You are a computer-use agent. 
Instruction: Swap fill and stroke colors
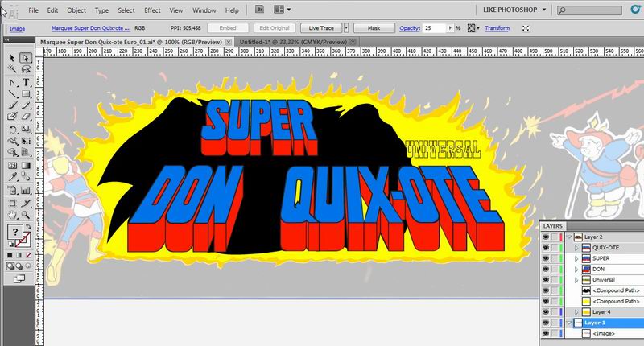(28, 227)
